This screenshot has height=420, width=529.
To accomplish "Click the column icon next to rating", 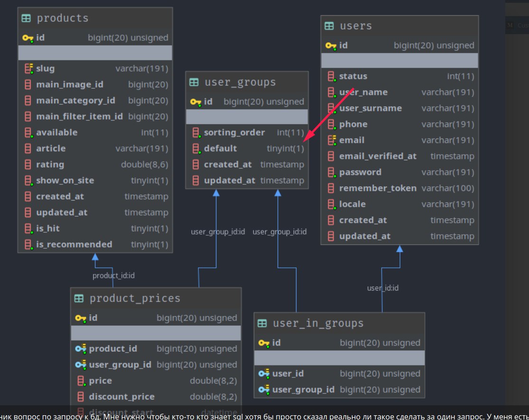I will pos(28,164).
